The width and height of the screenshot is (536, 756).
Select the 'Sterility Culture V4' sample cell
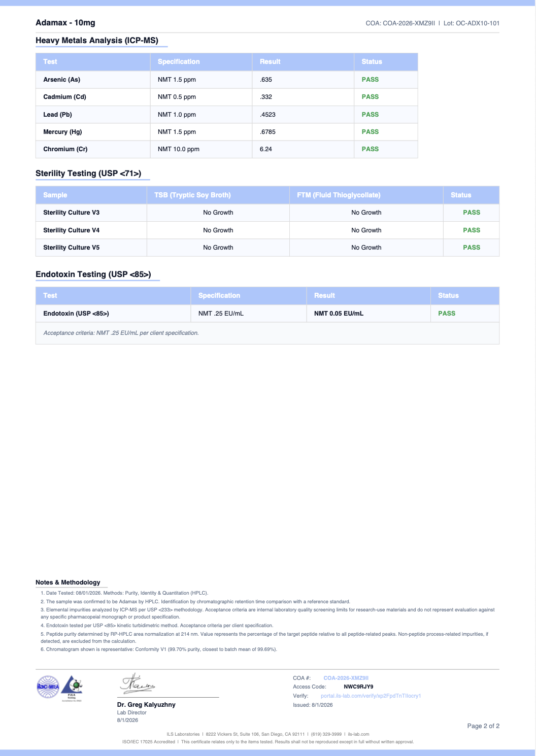tap(91, 230)
